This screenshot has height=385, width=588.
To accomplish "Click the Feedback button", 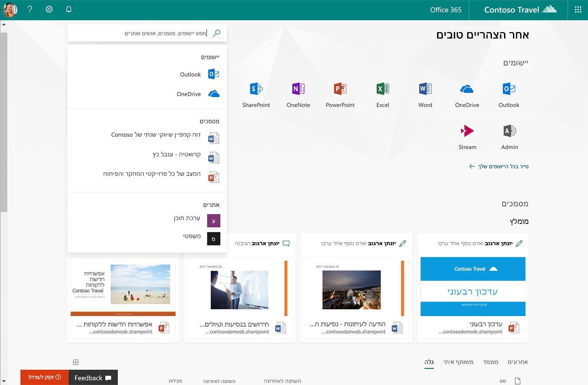I will click(x=93, y=378).
